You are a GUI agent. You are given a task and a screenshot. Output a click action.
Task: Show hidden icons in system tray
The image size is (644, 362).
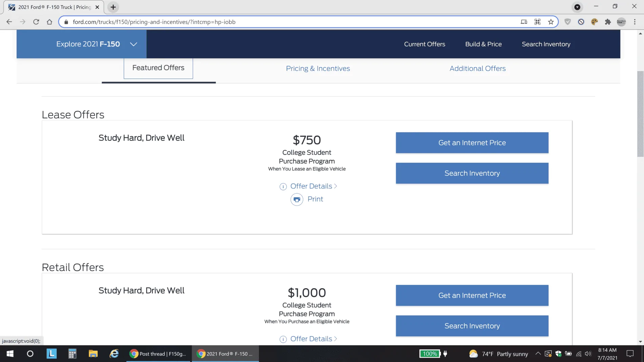coord(538,354)
